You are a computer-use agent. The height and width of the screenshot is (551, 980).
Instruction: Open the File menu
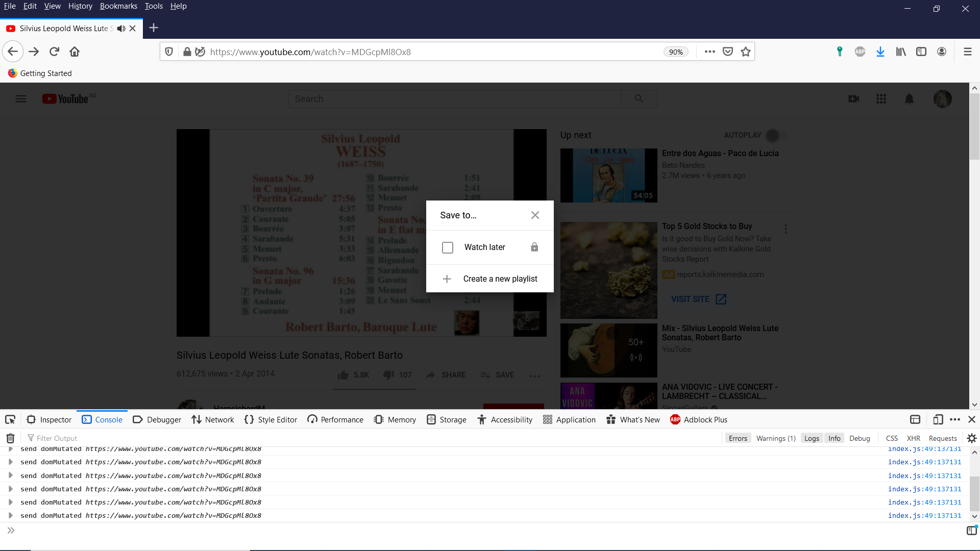coord(10,6)
